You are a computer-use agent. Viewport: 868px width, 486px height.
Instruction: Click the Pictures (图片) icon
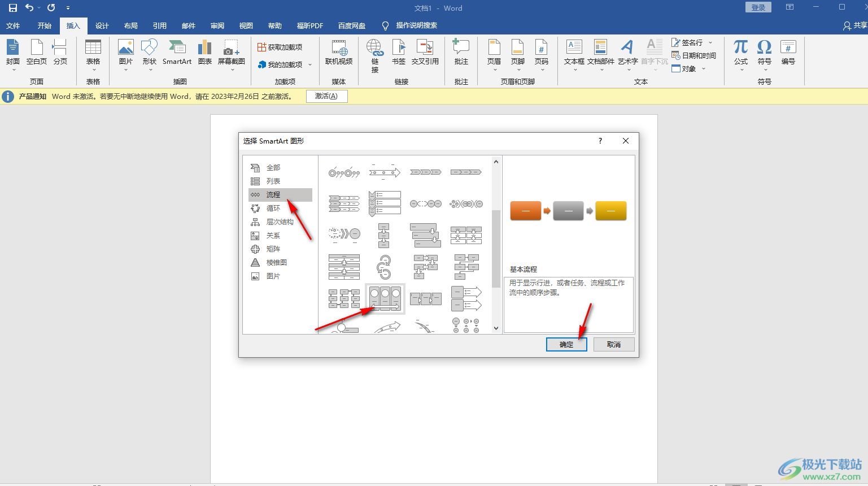click(x=126, y=55)
